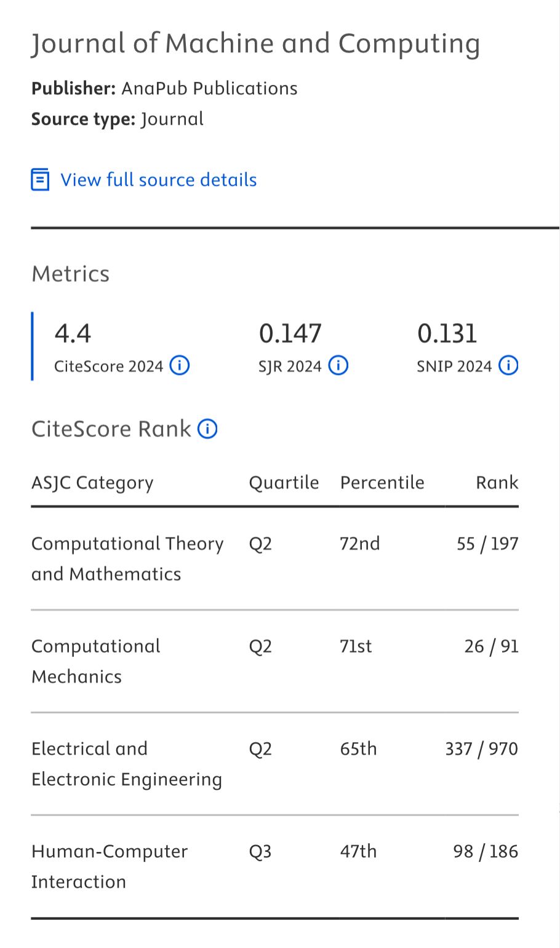Click the CiteScore 2024 info icon

179,366
